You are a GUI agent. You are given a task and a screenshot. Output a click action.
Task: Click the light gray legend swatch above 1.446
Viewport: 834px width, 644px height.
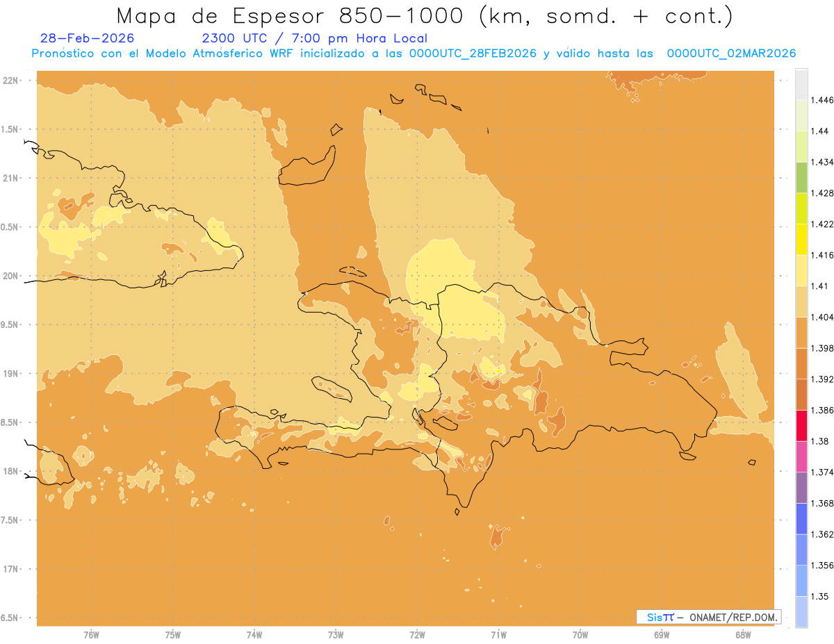pos(801,84)
